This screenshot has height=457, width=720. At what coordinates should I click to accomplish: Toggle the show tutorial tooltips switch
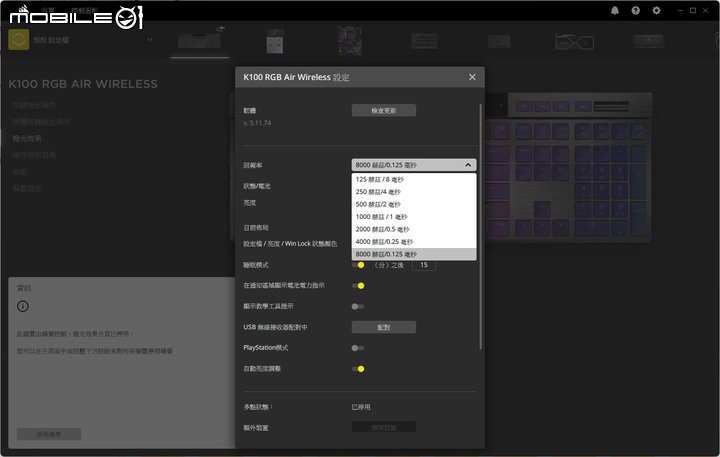coord(358,306)
